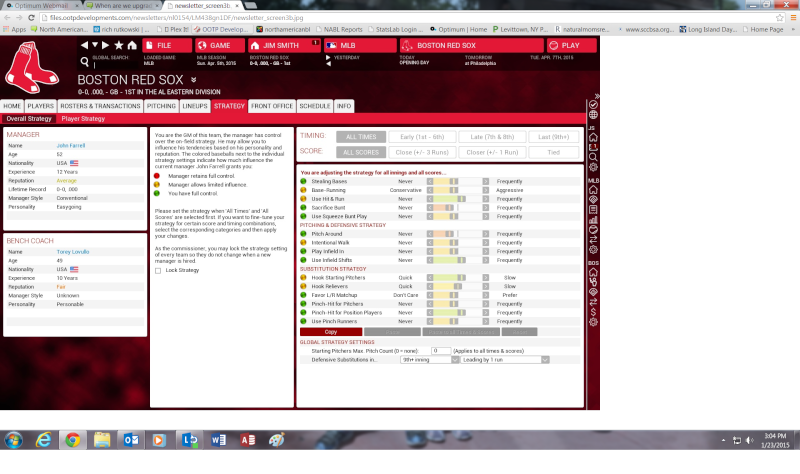
Task: Open manager John Farrell's profile link
Action: coord(71,145)
